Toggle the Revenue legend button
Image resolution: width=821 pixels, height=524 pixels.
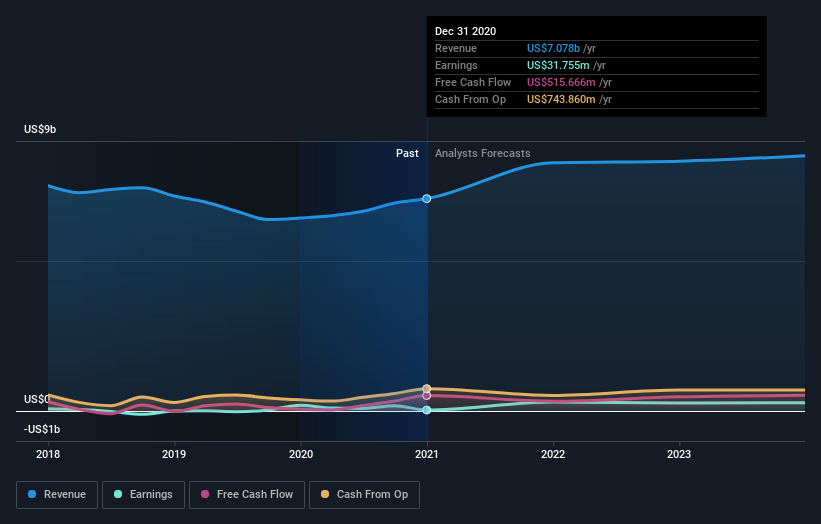coord(57,495)
